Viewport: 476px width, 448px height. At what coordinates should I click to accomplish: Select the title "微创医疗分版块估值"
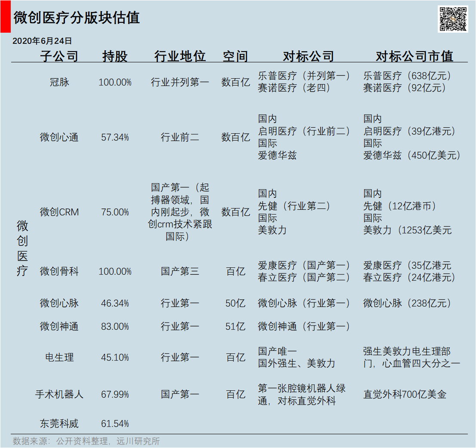77,18
